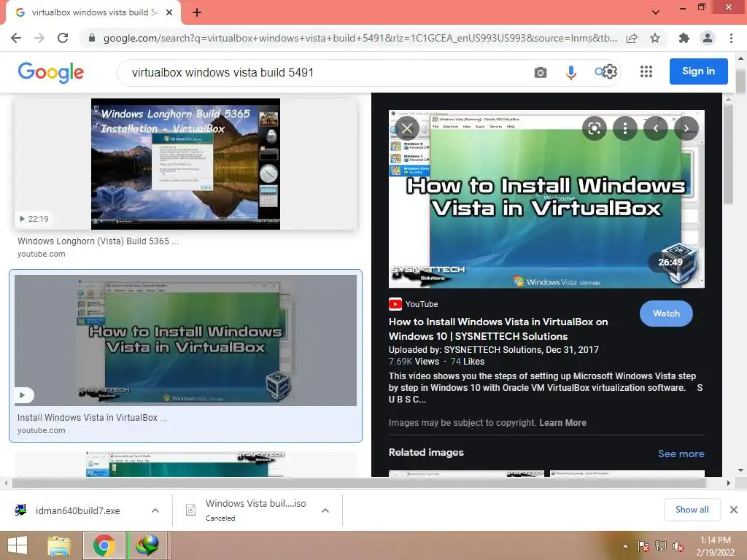Expand options for idman640build7.exe download
This screenshot has width=747, height=560.
pyautogui.click(x=155, y=510)
